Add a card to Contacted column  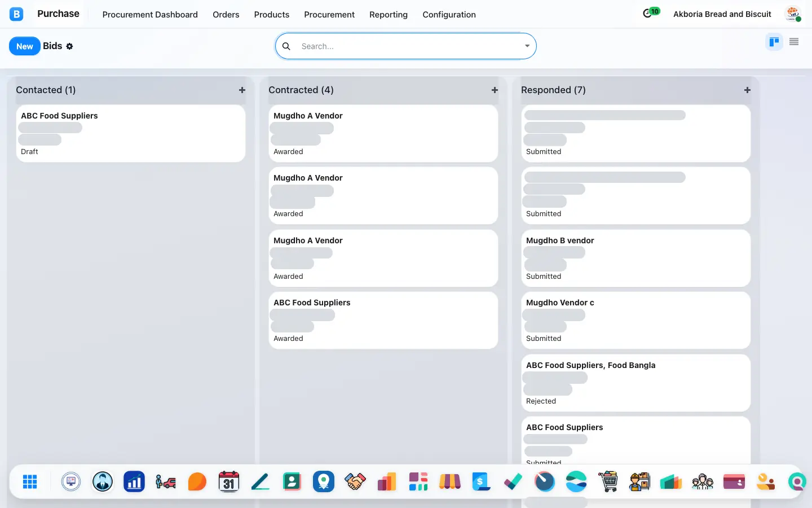[x=242, y=90]
